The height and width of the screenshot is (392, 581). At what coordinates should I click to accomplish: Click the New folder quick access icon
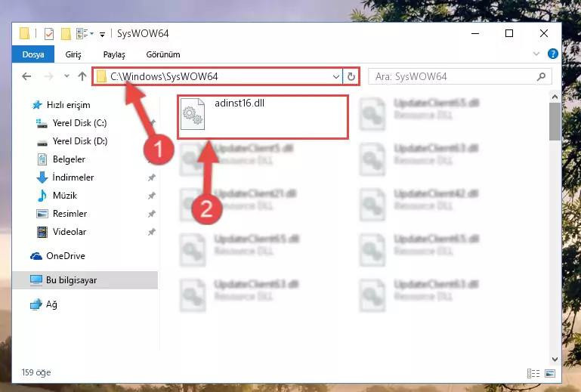coord(66,34)
